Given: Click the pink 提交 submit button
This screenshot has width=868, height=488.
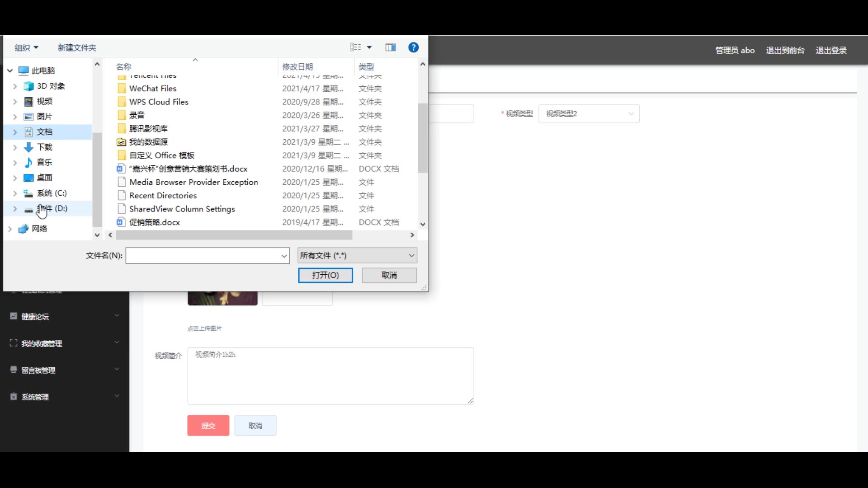Looking at the screenshot, I should (x=208, y=426).
